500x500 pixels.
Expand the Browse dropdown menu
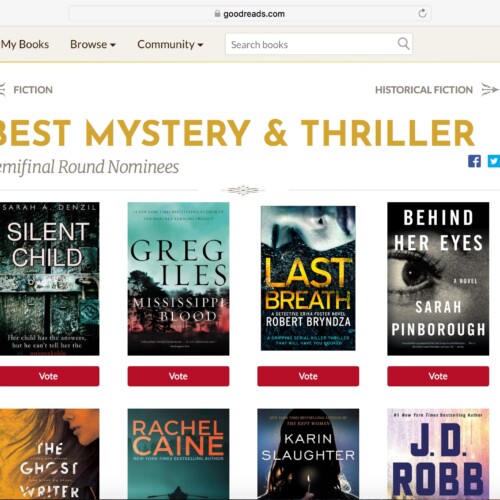(93, 44)
